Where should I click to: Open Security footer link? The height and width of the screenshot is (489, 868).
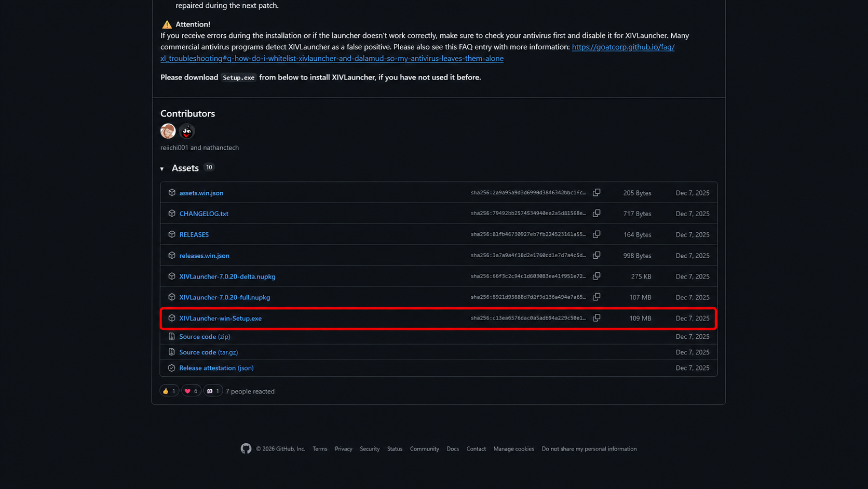pos(370,448)
